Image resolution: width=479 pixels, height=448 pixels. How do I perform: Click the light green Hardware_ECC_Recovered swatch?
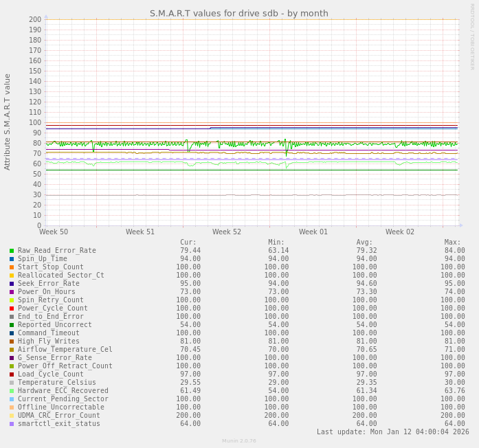click(12, 391)
